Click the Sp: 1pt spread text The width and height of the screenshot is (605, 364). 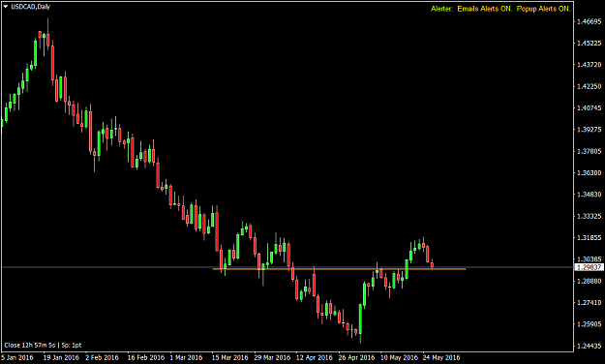tap(72, 345)
